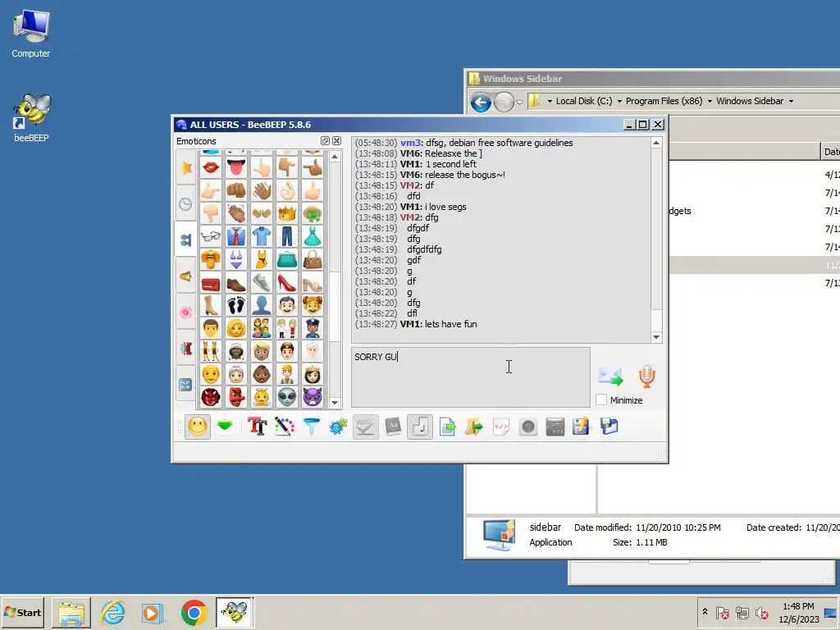Insert the gold crown emoticon
This screenshot has width=840, height=630.
[286, 213]
